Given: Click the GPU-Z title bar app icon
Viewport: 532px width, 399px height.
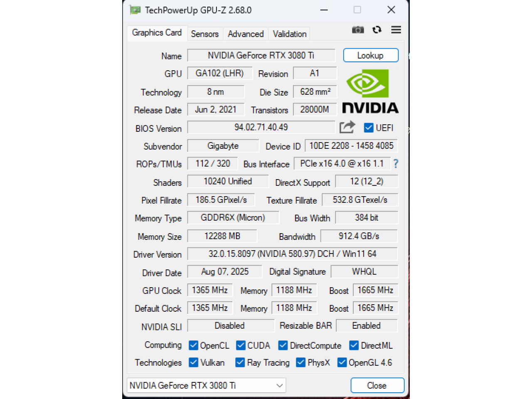Looking at the screenshot, I should [135, 10].
